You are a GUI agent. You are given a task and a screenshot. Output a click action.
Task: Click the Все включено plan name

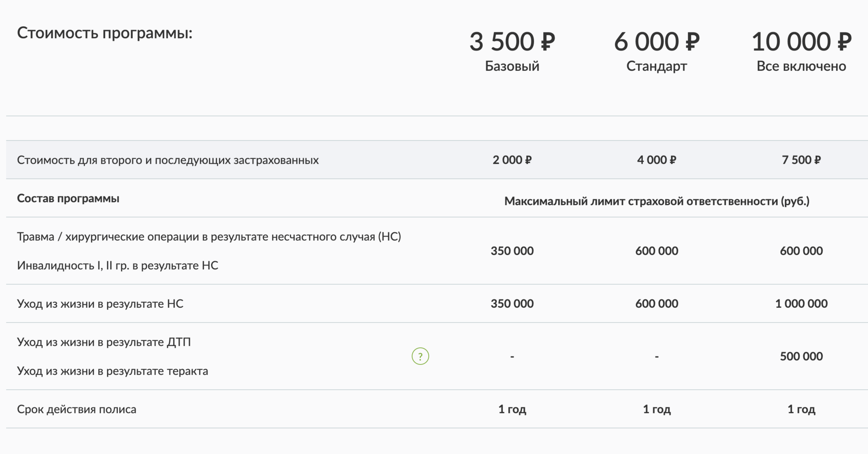click(801, 66)
